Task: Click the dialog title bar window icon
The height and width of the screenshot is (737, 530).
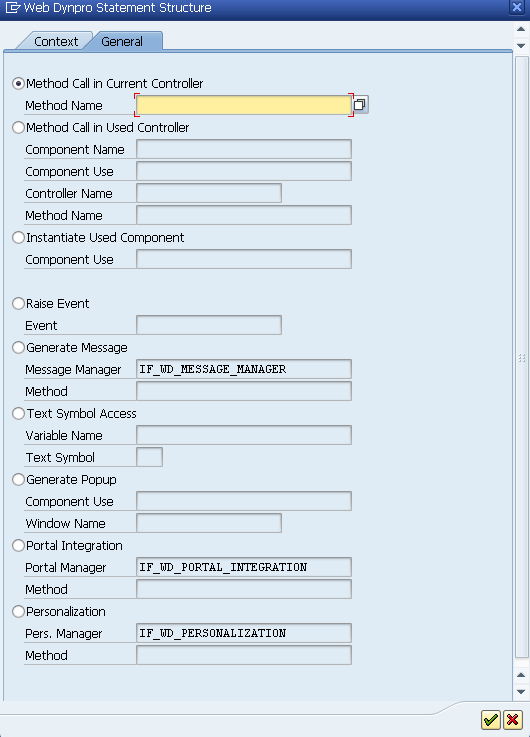Action: [11, 8]
